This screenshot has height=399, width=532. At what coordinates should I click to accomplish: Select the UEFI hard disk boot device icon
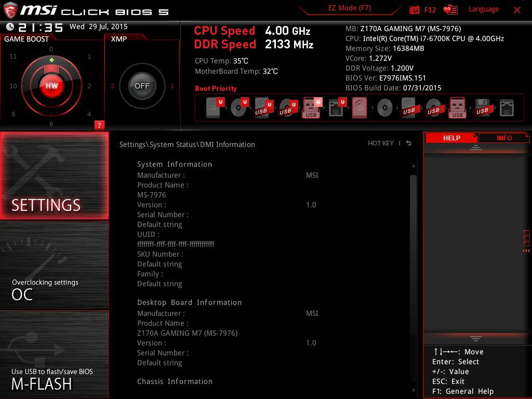pyautogui.click(x=215, y=108)
